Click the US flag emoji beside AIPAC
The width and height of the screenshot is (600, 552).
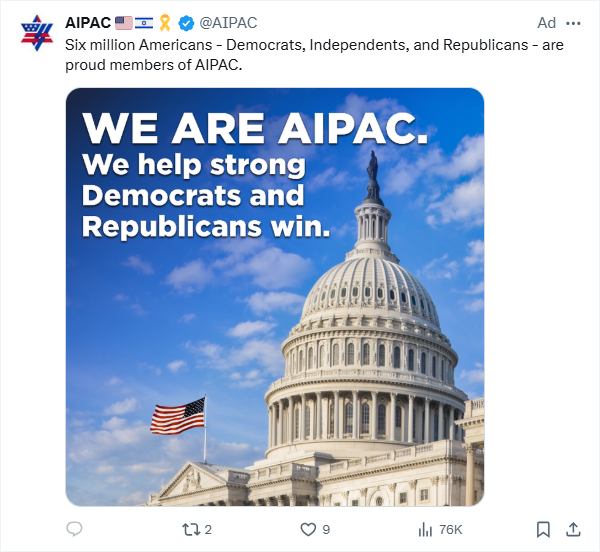(x=124, y=23)
